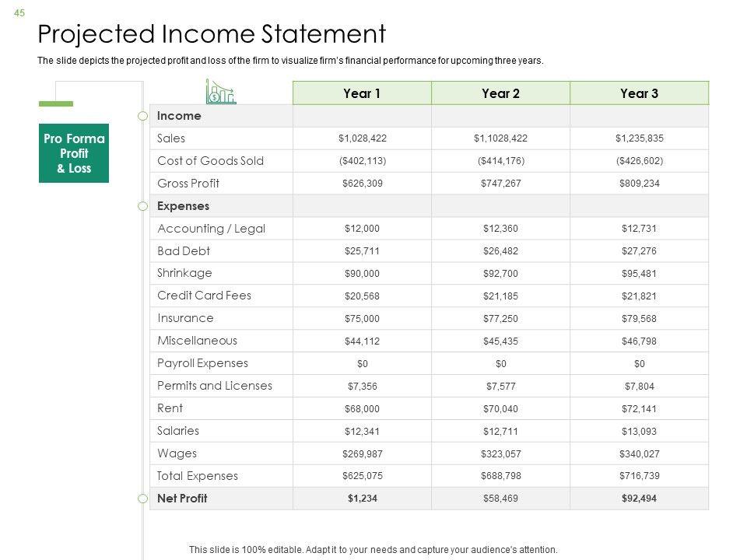Select the Year 3 Gross Profit cell $809,234

pos(640,184)
